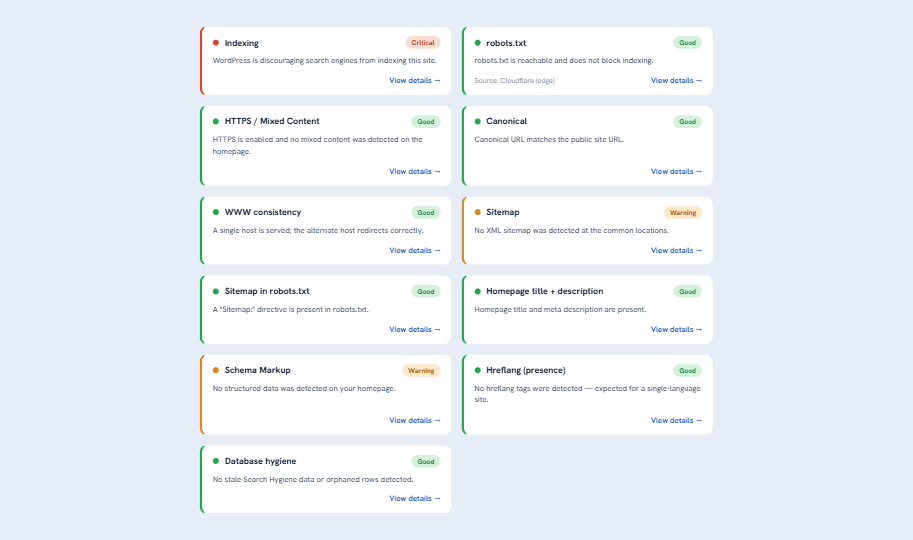This screenshot has width=913, height=540.
Task: Click the green dot beside Hreflang (presence)
Action: coord(477,370)
